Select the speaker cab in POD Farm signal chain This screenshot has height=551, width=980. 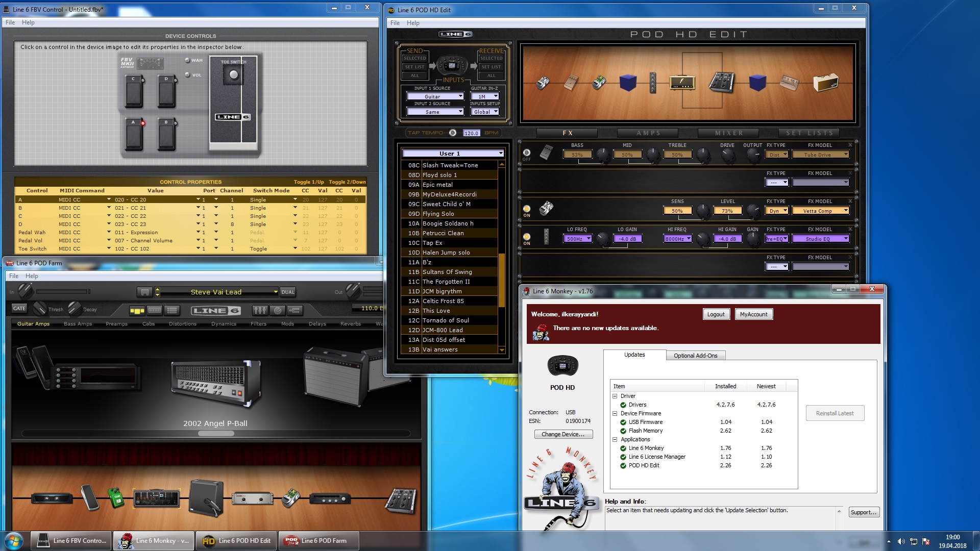(206, 497)
